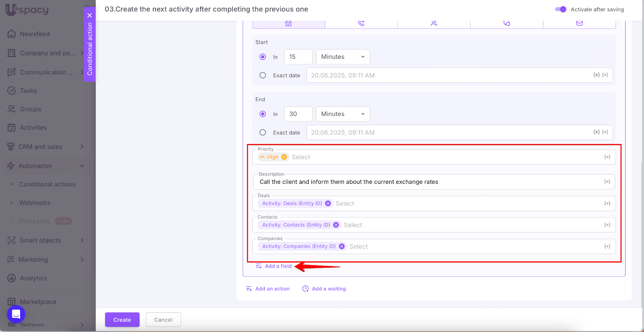The image size is (644, 332).
Task: Open End time unit Minutes dropdown
Action: pyautogui.click(x=343, y=114)
